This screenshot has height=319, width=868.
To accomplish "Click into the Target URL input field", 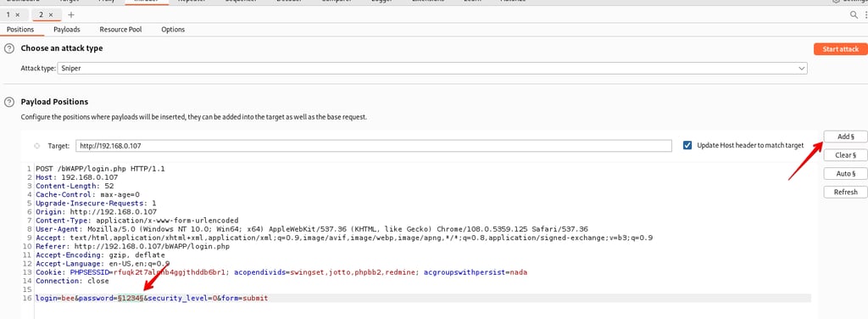I will [374, 146].
